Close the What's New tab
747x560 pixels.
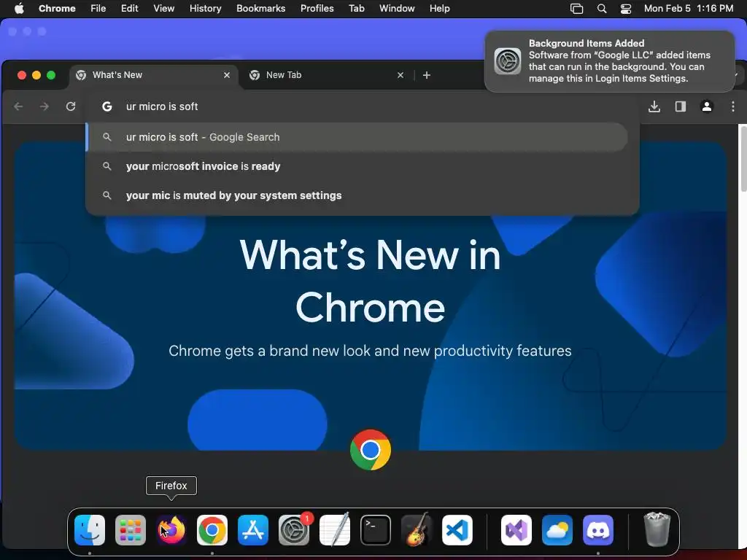227,75
